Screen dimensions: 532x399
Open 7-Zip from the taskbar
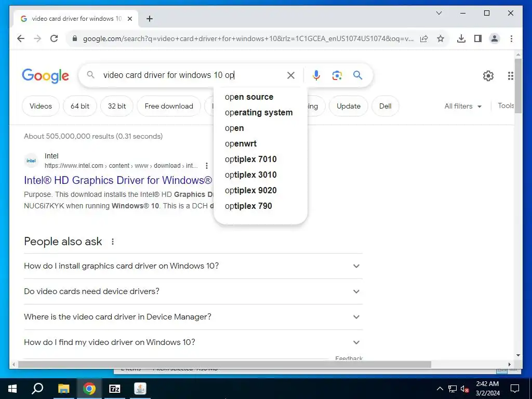(115, 389)
